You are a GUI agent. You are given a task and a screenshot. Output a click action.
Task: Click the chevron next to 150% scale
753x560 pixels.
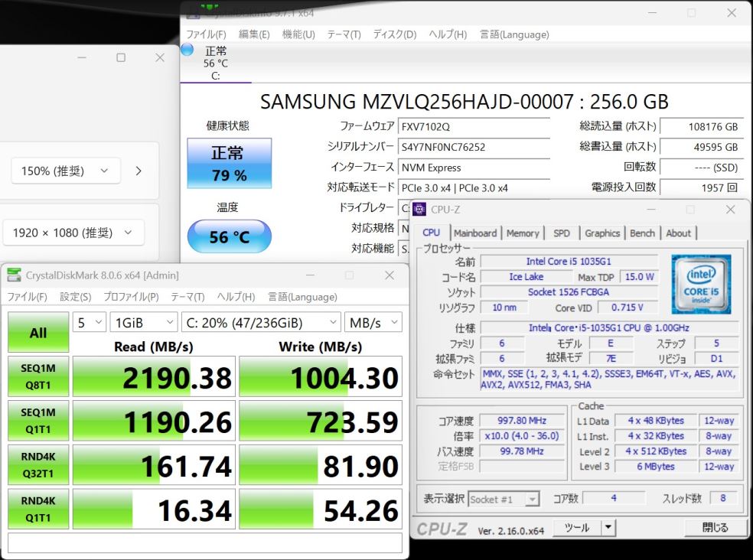tap(139, 171)
